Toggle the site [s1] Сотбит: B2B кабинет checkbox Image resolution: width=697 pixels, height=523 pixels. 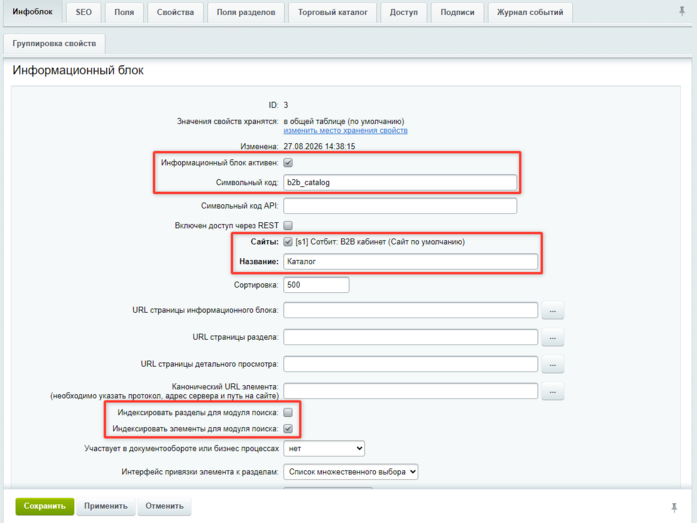(288, 242)
